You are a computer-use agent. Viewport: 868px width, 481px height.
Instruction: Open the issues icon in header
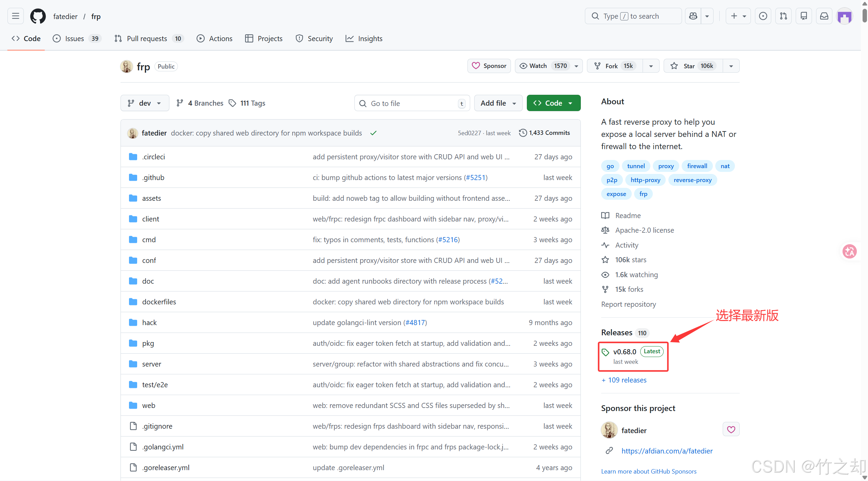tap(763, 16)
